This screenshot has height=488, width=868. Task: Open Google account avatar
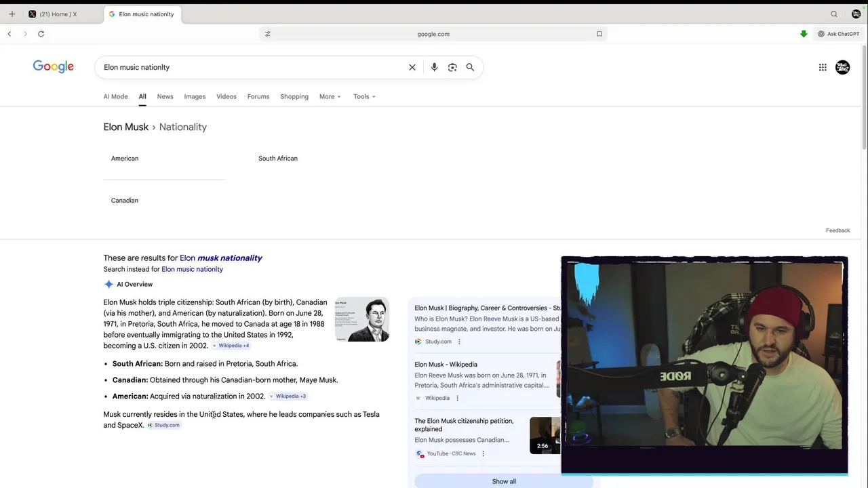point(842,67)
